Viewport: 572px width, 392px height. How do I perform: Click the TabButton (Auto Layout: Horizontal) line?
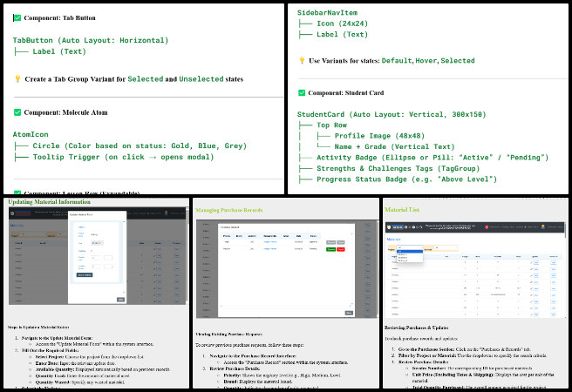click(x=91, y=40)
